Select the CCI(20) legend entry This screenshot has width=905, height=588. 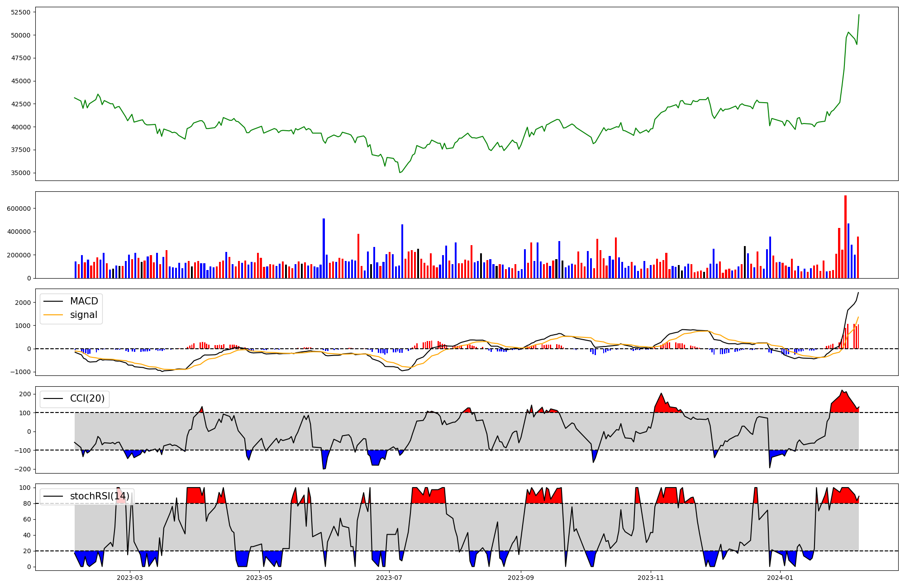click(87, 398)
